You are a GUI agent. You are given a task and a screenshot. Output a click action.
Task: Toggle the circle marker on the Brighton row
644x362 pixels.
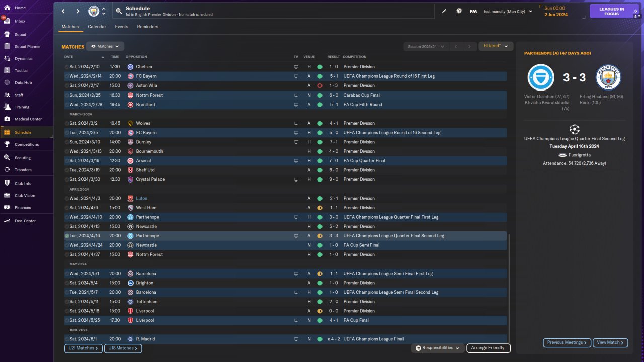click(x=67, y=283)
